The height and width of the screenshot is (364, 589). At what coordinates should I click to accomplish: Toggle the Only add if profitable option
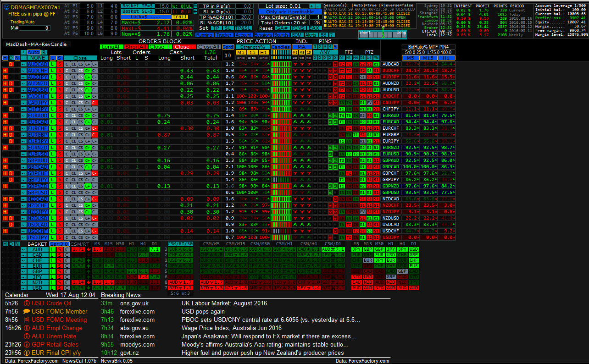(x=290, y=11)
